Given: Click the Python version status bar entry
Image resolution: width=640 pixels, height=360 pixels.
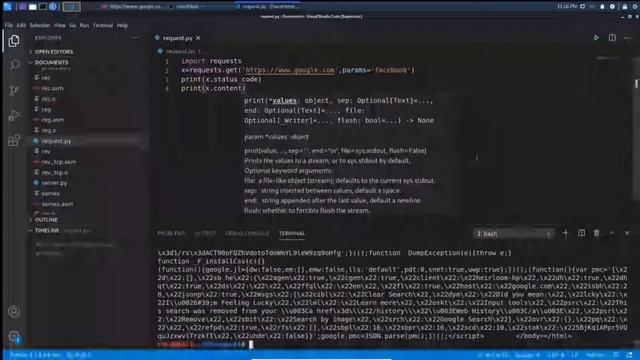Looking at the screenshot, I should pyautogui.click(x=34, y=355).
